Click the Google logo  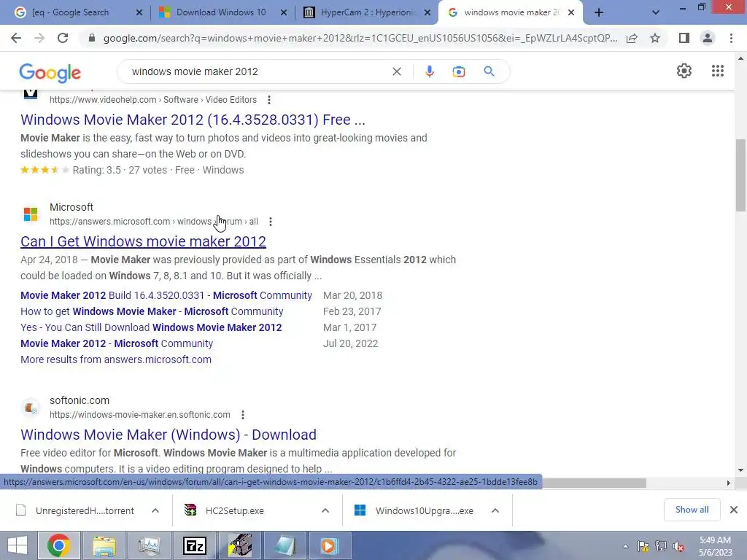pyautogui.click(x=50, y=73)
